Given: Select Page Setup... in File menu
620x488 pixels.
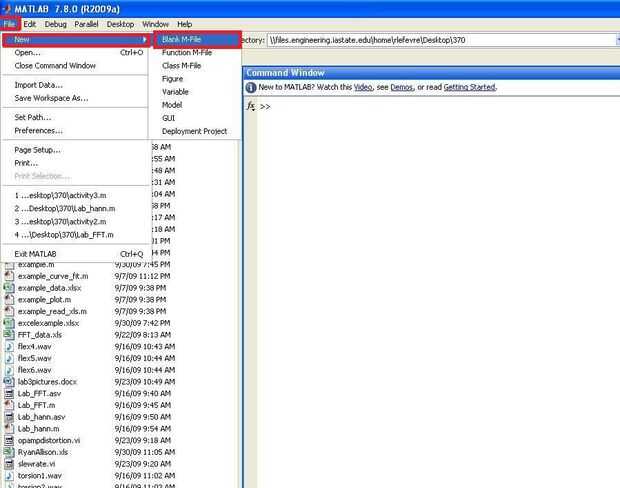Looking at the screenshot, I should [75, 150].
